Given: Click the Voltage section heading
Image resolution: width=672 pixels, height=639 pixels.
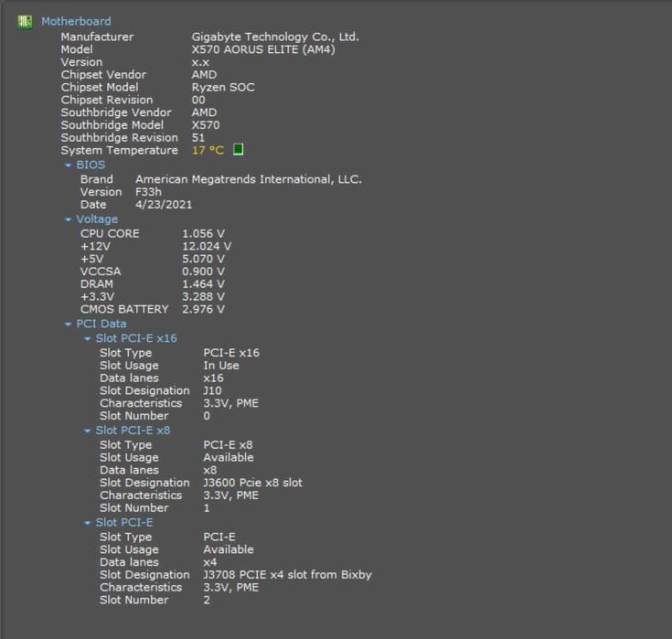Looking at the screenshot, I should 97,219.
